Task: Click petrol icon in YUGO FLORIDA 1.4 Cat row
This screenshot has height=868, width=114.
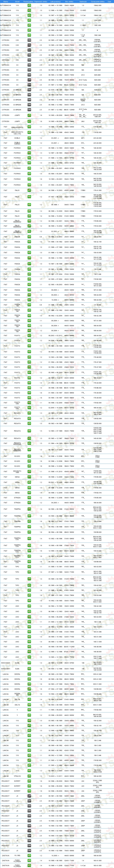Action: click(29, 865)
